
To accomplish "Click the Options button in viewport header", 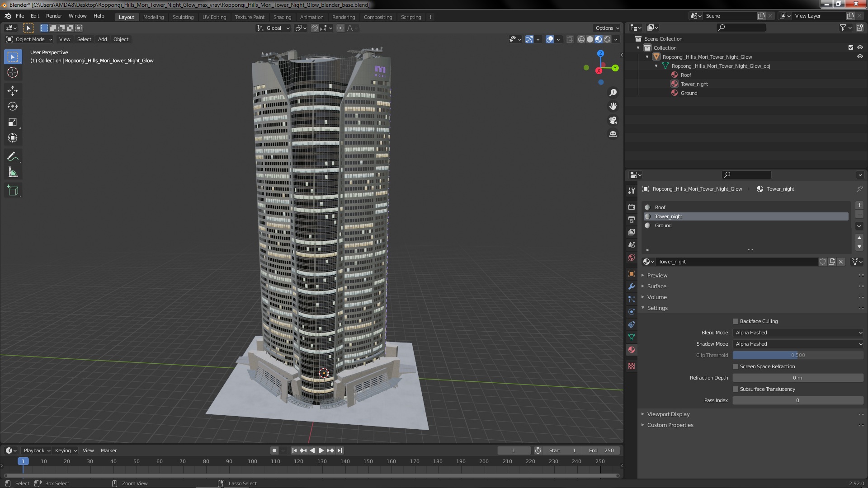I will [607, 28].
